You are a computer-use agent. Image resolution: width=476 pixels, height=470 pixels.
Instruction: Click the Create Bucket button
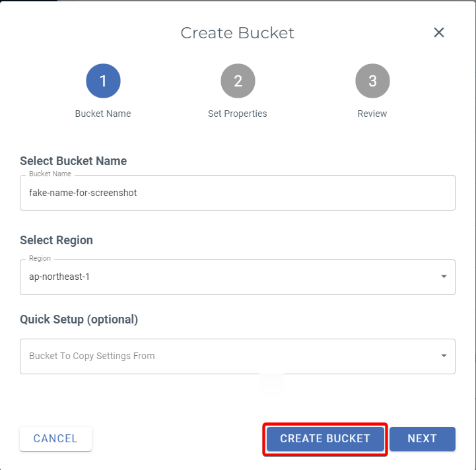(x=325, y=439)
